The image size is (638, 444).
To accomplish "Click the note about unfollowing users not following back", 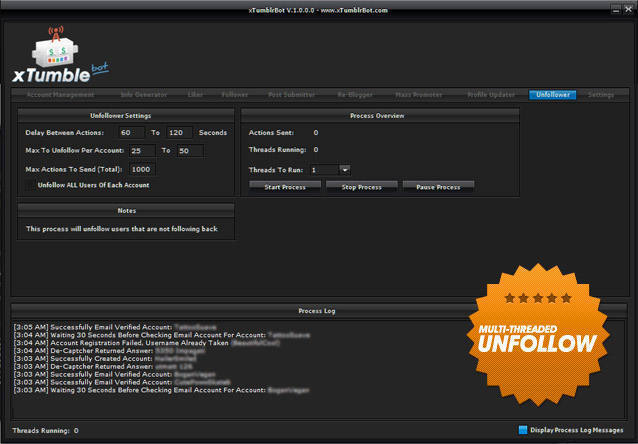I will pos(122,229).
